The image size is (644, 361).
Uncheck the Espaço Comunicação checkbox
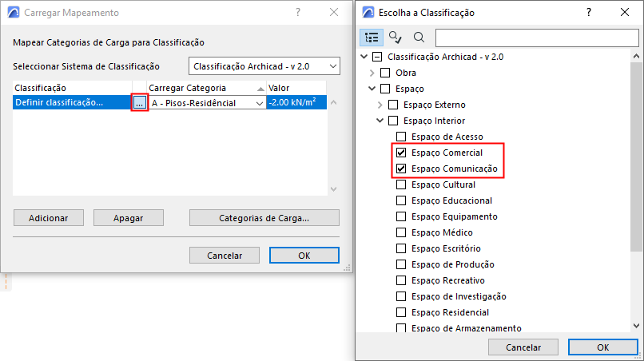click(401, 169)
